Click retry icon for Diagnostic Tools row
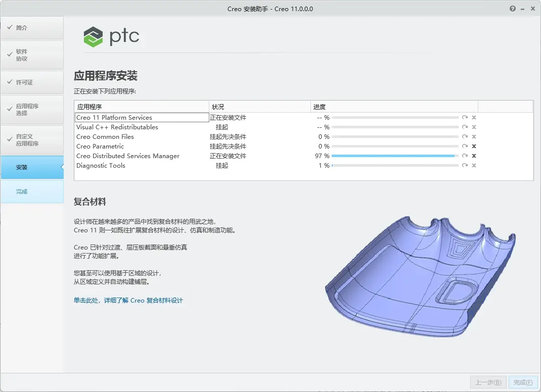This screenshot has width=541, height=392. 465,166
